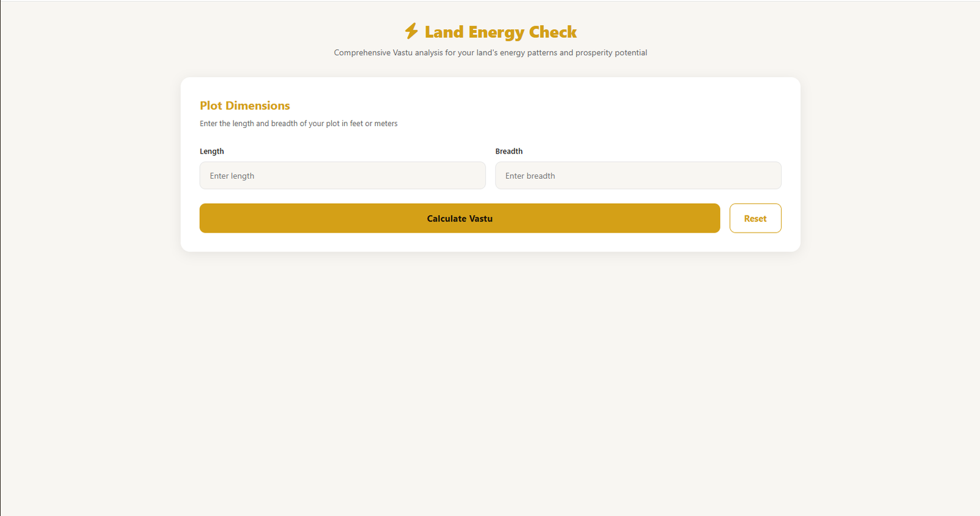The height and width of the screenshot is (516, 980).
Task: Click the plot dimensions instruction text
Action: (298, 124)
